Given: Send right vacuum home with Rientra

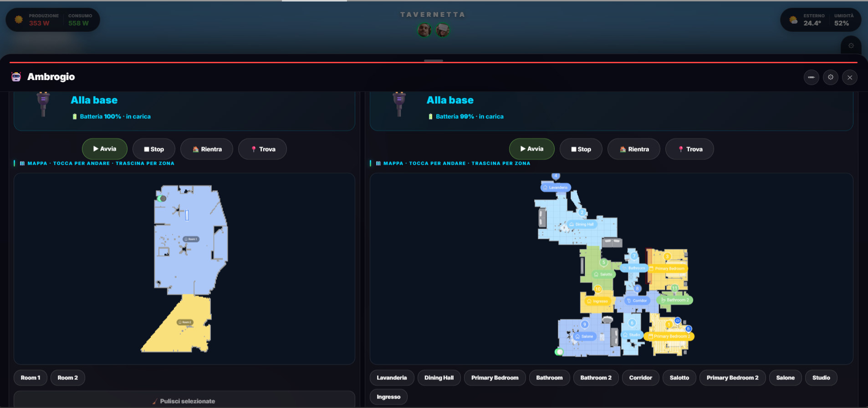Looking at the screenshot, I should (633, 149).
